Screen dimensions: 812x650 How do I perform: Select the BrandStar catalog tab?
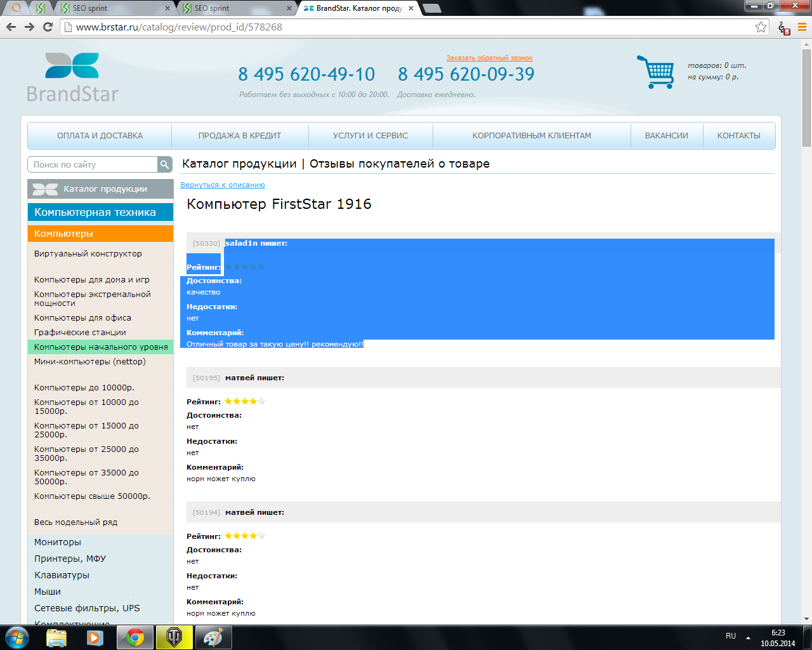point(358,8)
